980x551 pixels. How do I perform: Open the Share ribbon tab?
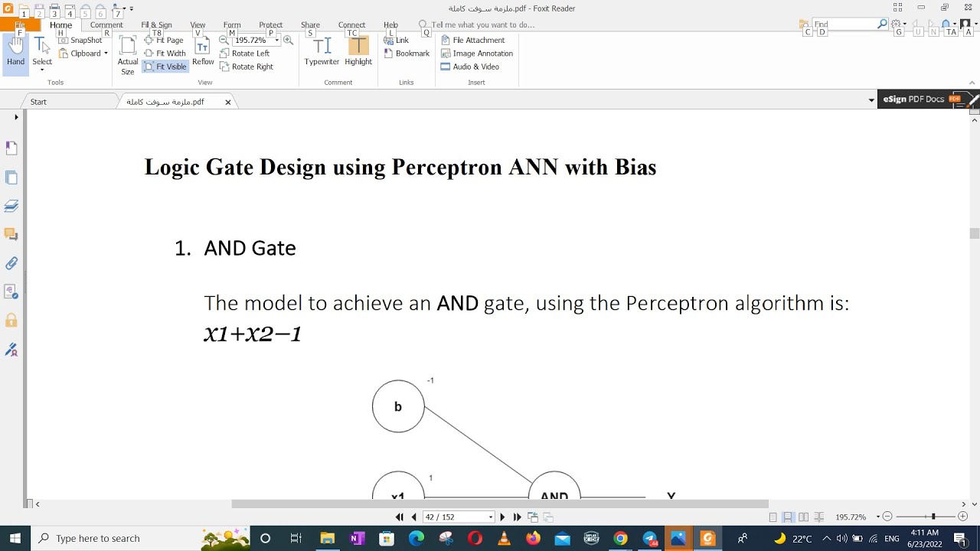(310, 25)
